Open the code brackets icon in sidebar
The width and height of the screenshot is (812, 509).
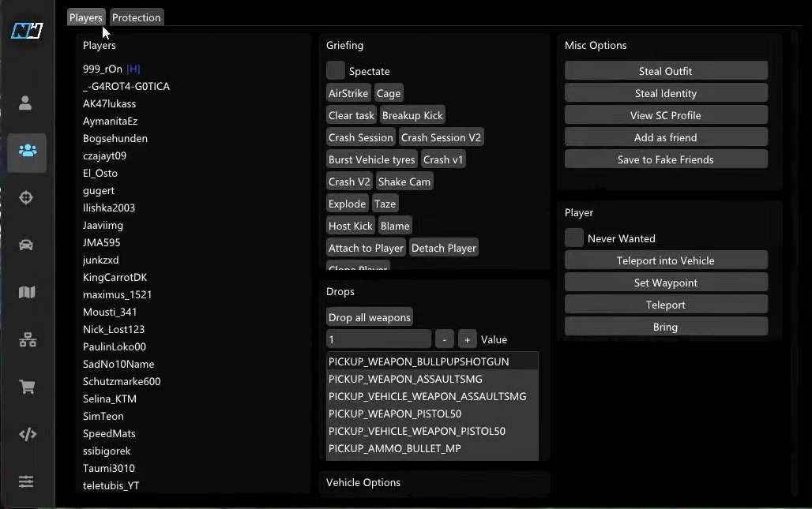click(27, 434)
